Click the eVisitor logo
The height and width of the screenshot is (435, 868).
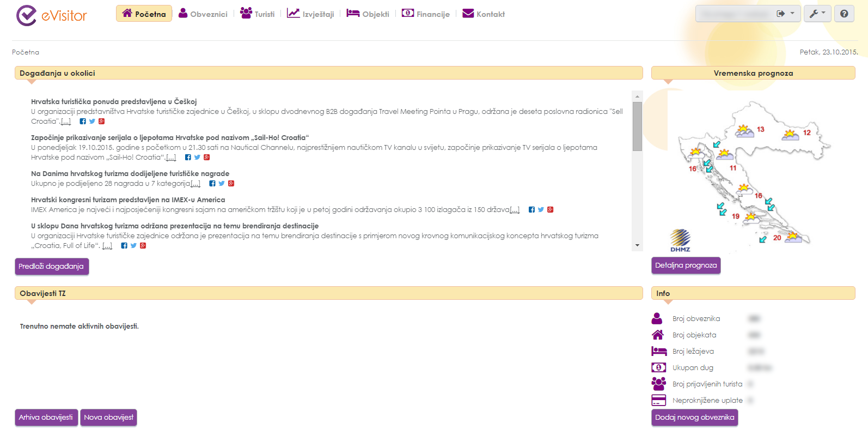tap(52, 15)
